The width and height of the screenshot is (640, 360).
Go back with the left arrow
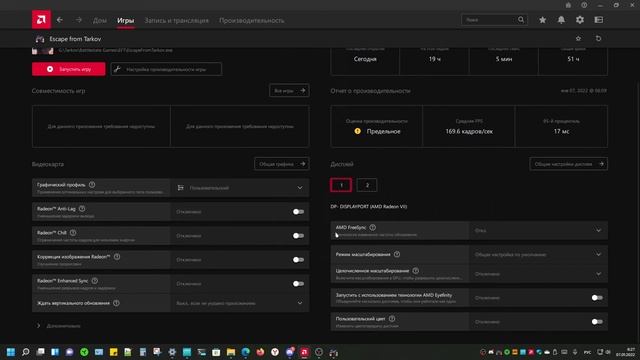60,20
